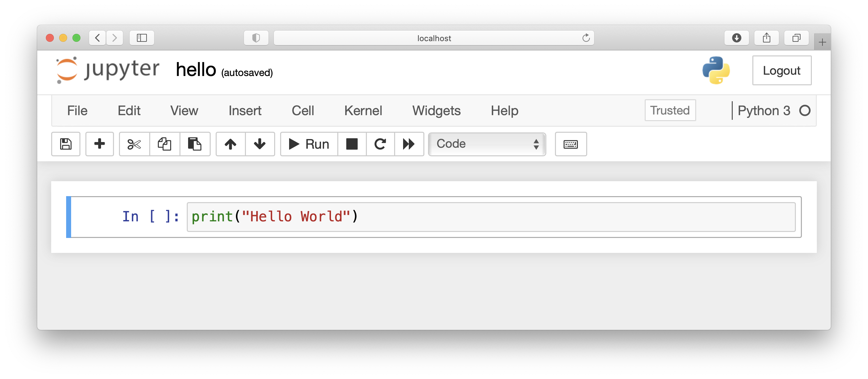Click the Trusted toggle status

(670, 110)
